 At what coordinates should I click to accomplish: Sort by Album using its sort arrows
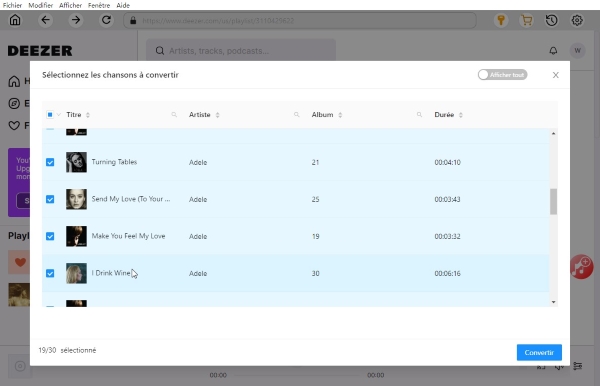click(x=340, y=115)
